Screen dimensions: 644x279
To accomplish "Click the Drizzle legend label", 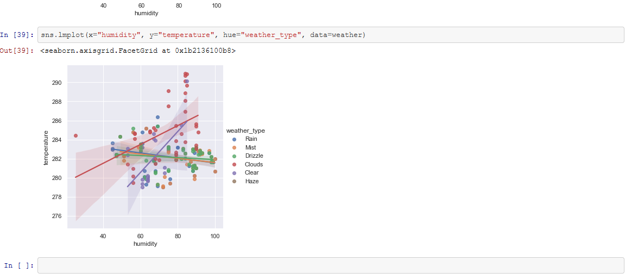I will pyautogui.click(x=254, y=156).
